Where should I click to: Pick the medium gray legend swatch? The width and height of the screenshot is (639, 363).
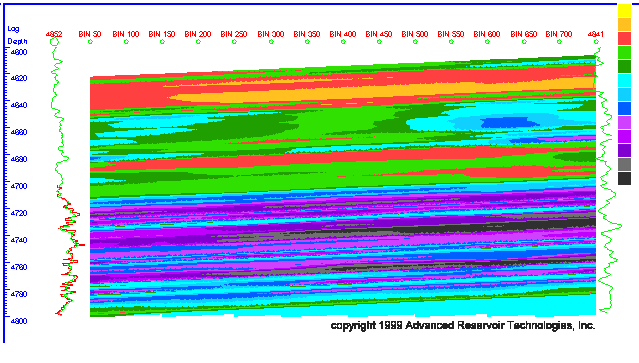[624, 165]
